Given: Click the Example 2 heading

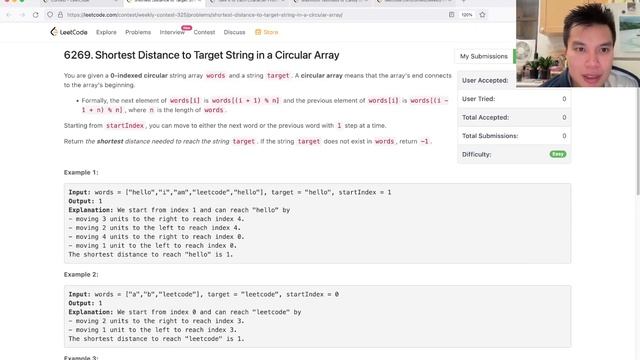Looking at the screenshot, I should point(81,274).
